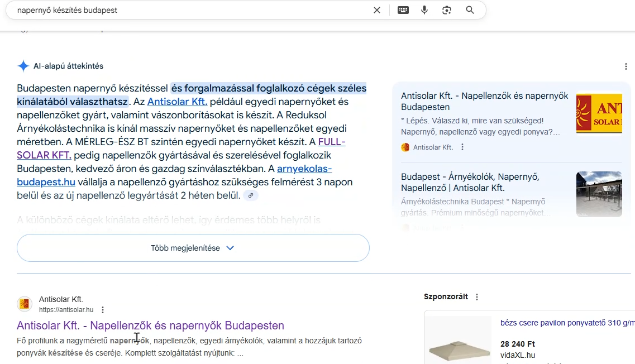
Task: Click the Antisolar logo thumbnail
Action: pyautogui.click(x=599, y=113)
